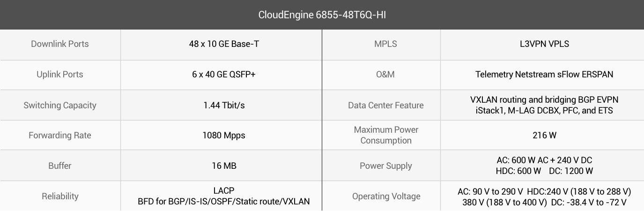
Task: Click the 216 W power consumption value
Action: click(545, 136)
